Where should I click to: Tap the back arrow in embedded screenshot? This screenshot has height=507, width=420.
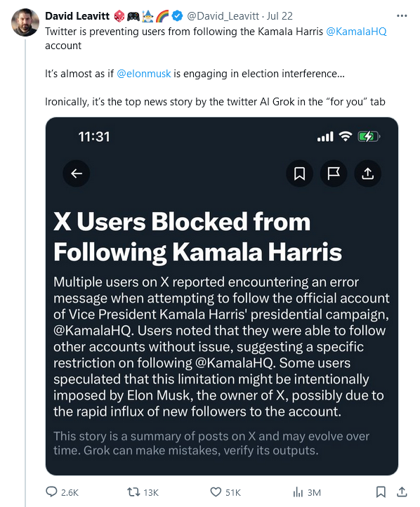point(77,173)
